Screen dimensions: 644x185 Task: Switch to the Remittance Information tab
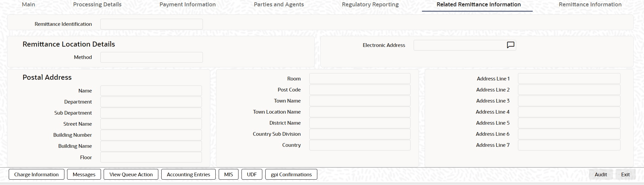pos(590,5)
